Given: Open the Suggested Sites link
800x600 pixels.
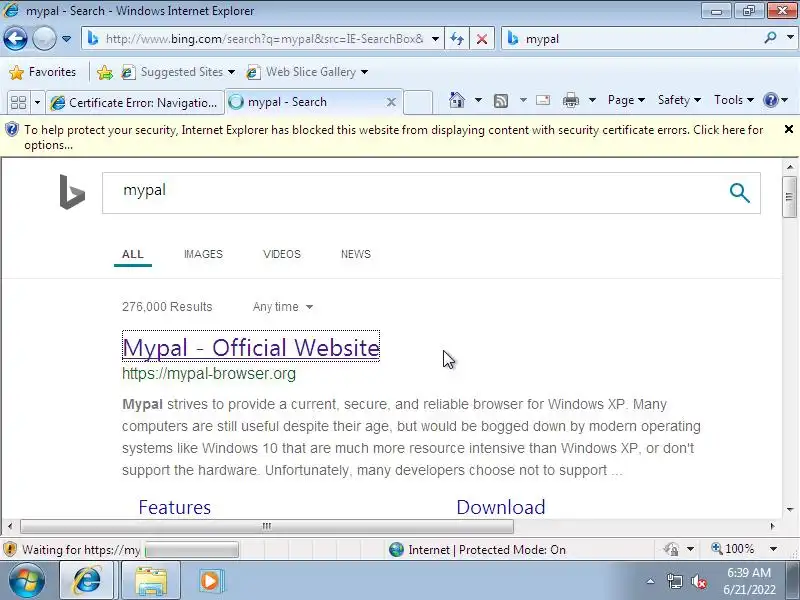Looking at the screenshot, I should (178, 72).
